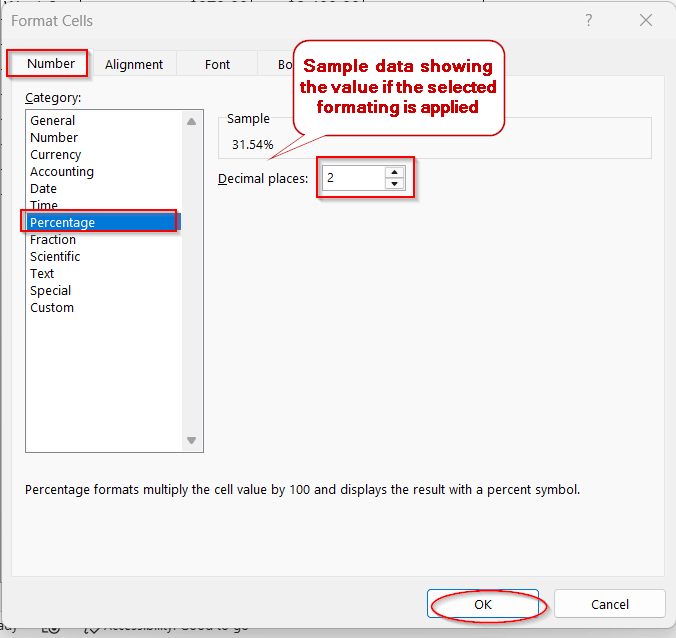Select the Accounting category
This screenshot has height=638, width=676.
pyautogui.click(x=62, y=171)
